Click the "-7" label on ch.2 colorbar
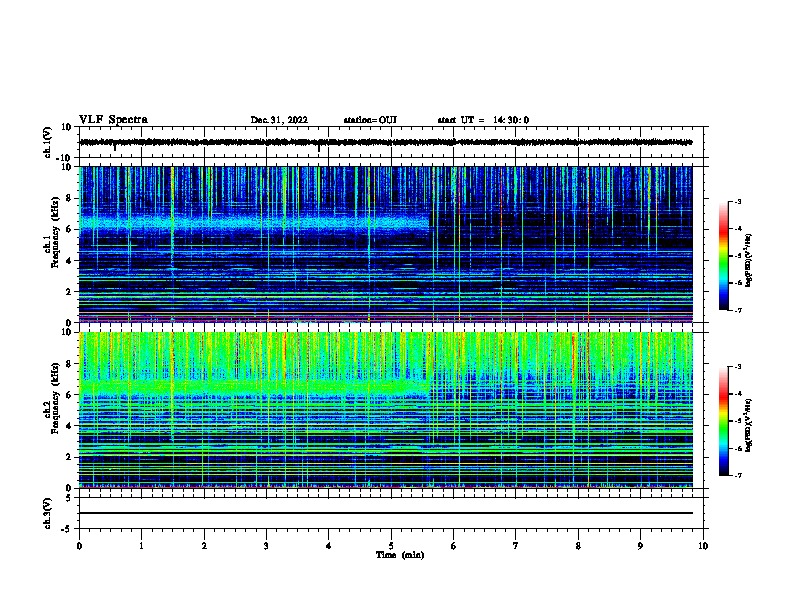The width and height of the screenshot is (792, 612). pos(738,475)
